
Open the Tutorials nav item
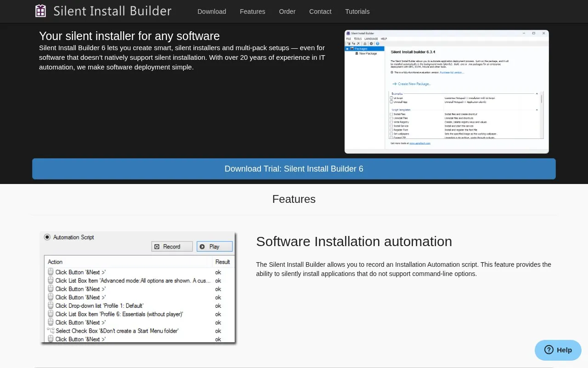357,11
